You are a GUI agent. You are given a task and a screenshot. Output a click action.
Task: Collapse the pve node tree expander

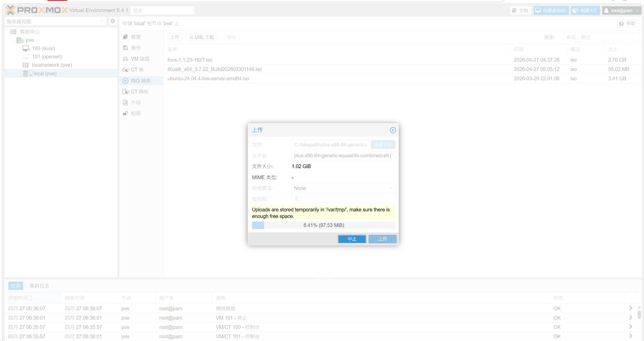click(14, 40)
